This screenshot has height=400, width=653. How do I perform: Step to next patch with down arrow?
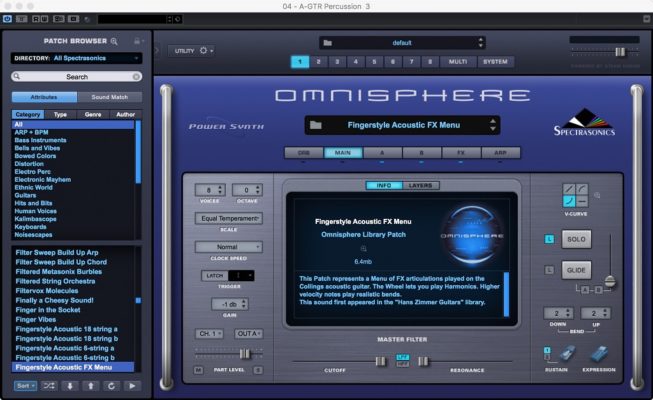pos(70,386)
